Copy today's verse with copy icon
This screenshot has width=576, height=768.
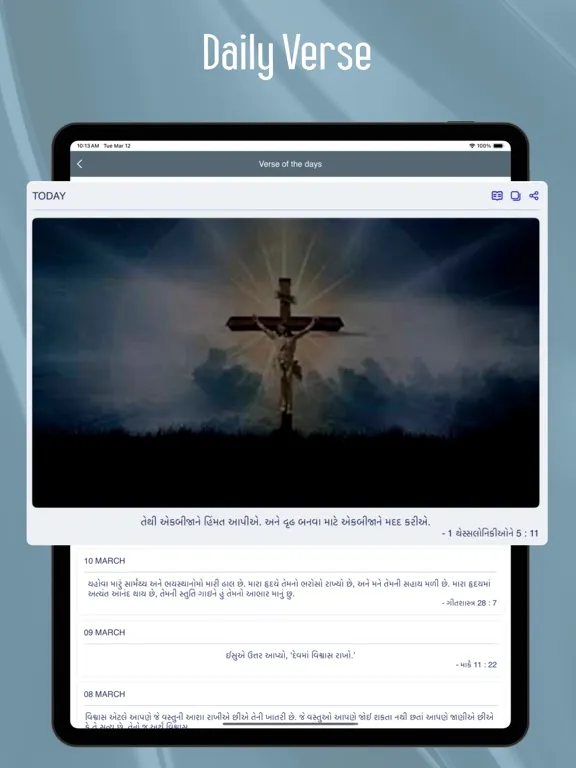515,196
